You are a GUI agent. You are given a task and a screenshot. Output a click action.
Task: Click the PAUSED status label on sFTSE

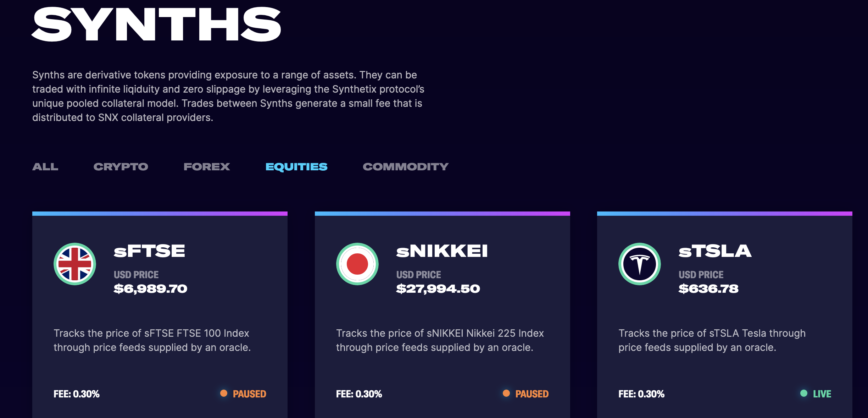[x=249, y=394]
